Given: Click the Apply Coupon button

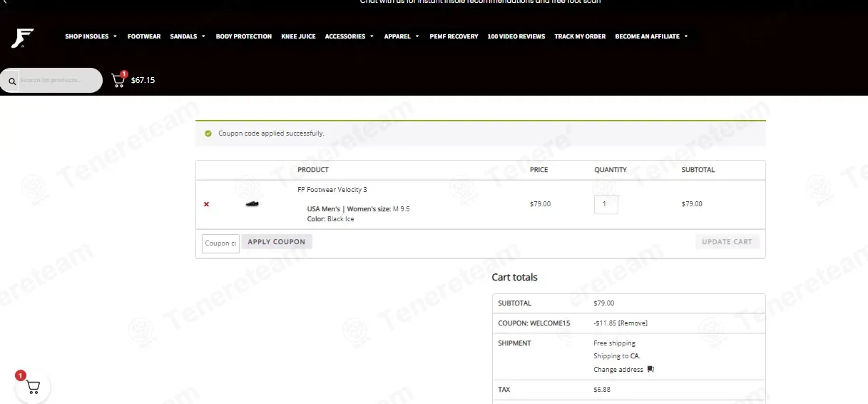Looking at the screenshot, I should pyautogui.click(x=277, y=242).
